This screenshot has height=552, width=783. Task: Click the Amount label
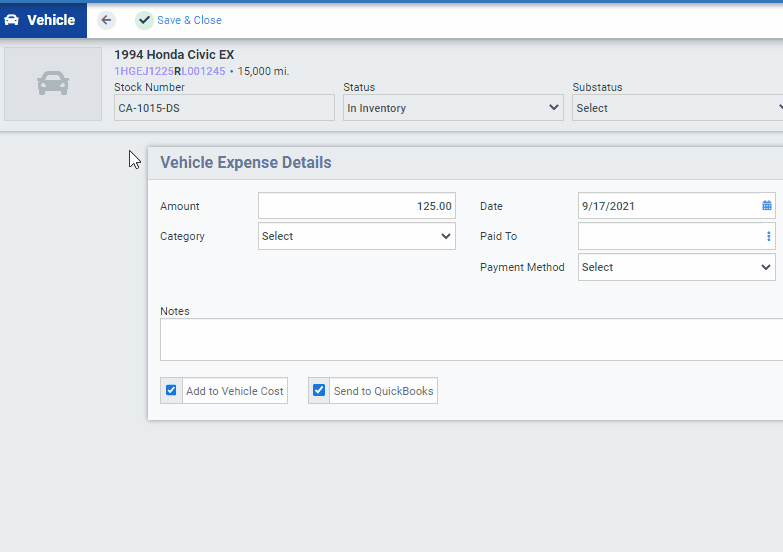pyautogui.click(x=180, y=206)
